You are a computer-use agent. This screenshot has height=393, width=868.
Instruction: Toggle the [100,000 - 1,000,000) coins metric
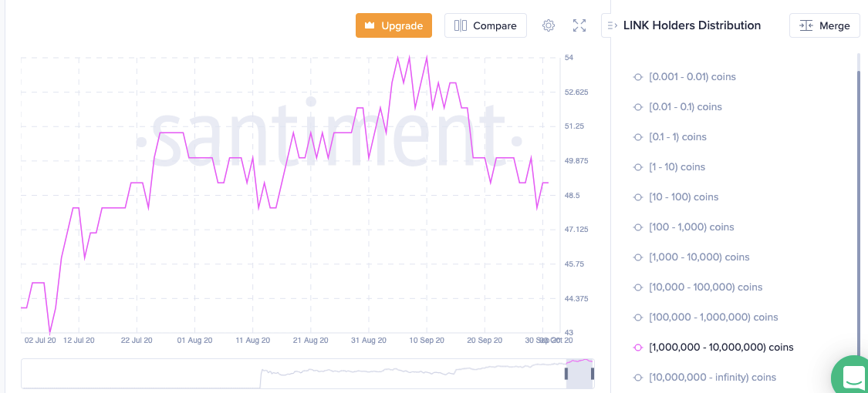(x=706, y=317)
